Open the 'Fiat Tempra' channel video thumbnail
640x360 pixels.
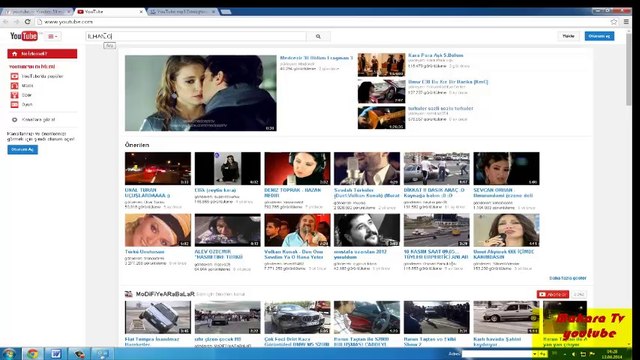158,318
